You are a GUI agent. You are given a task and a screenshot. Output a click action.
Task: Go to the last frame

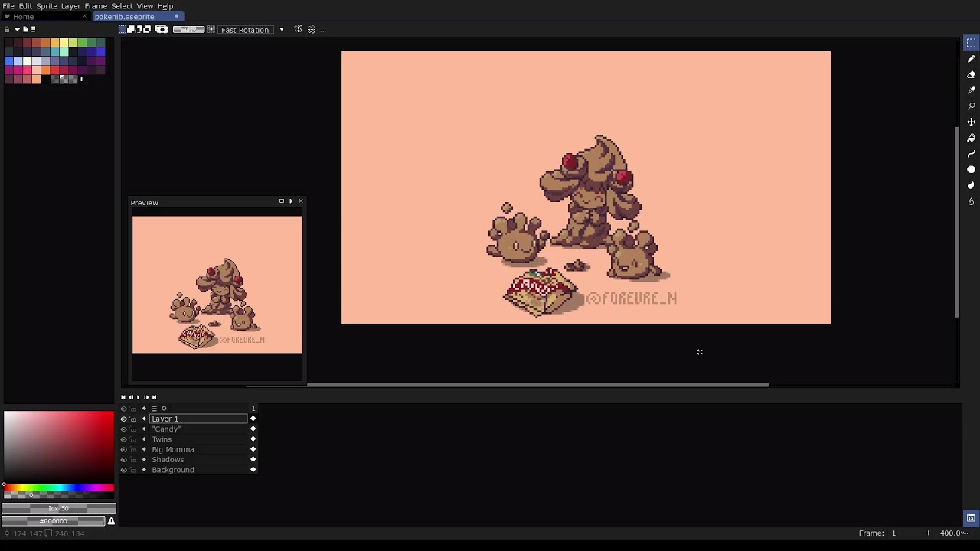(x=154, y=397)
